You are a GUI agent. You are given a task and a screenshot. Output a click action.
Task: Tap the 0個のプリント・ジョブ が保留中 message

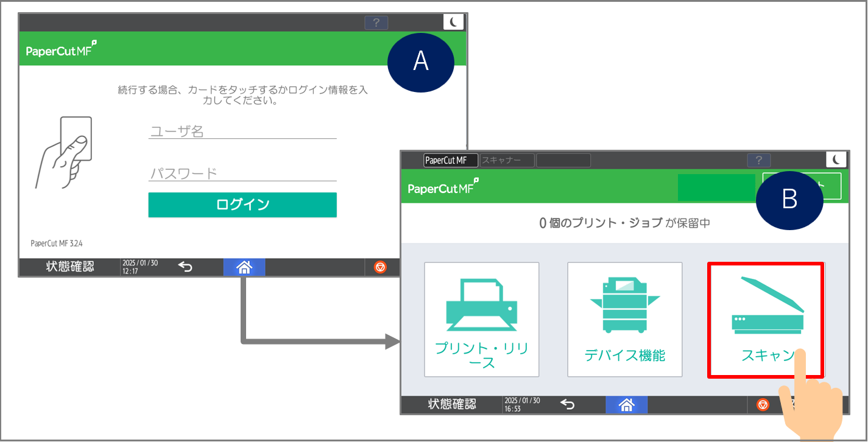tap(624, 223)
